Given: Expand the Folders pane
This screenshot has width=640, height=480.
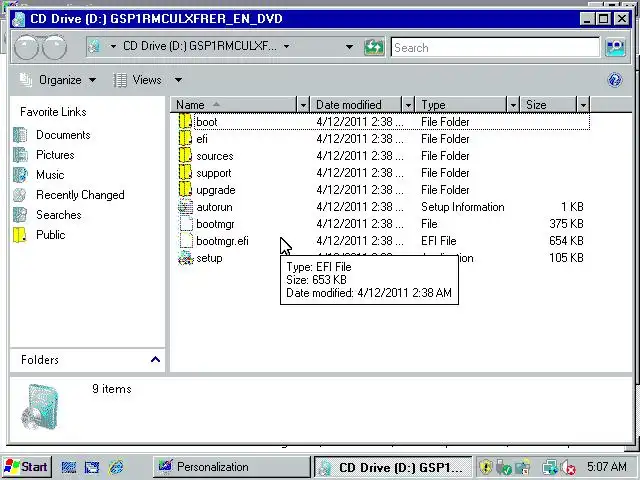Looking at the screenshot, I should [156, 360].
